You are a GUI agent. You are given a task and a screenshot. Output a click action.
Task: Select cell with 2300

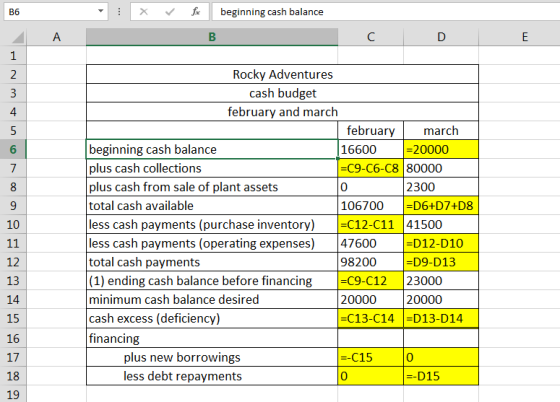[441, 187]
